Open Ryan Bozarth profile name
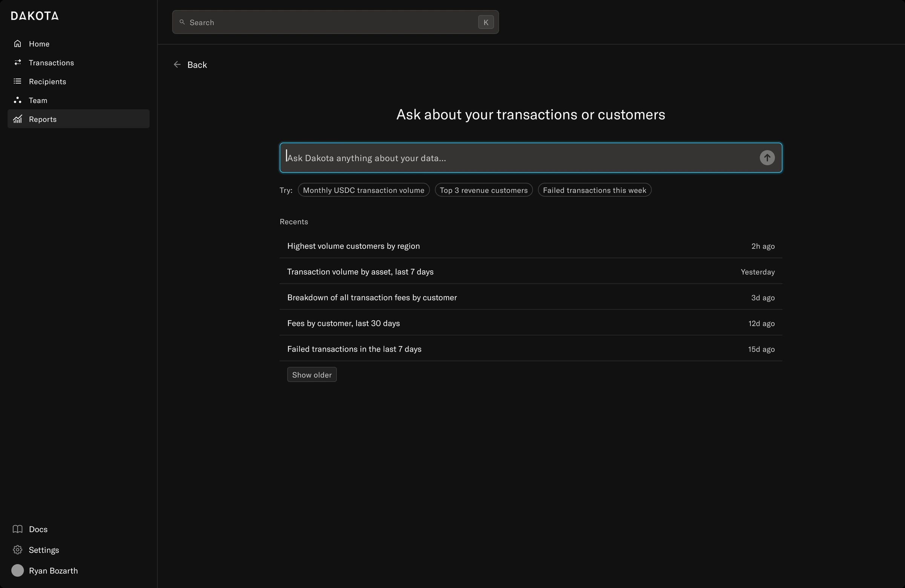Image resolution: width=905 pixels, height=588 pixels. coord(53,571)
